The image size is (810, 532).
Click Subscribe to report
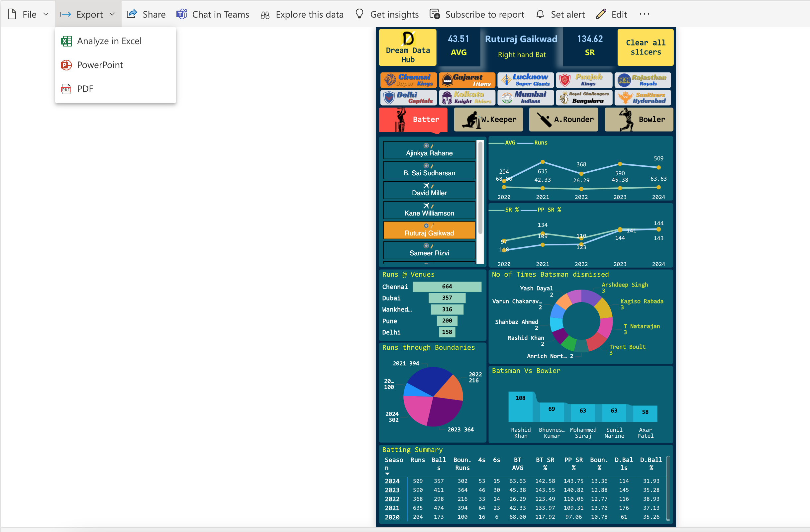pos(477,14)
